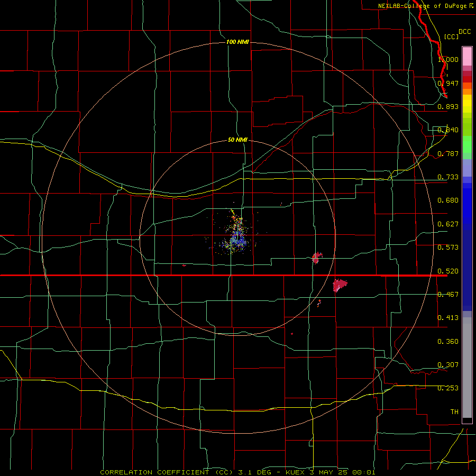Click the 1.000 scale value

[x=448, y=59]
